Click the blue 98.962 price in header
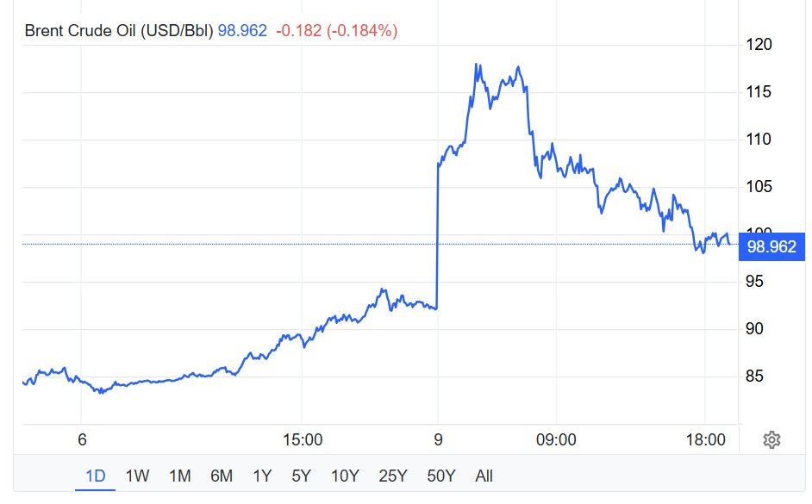This screenshot has height=504, width=812. 242,31
